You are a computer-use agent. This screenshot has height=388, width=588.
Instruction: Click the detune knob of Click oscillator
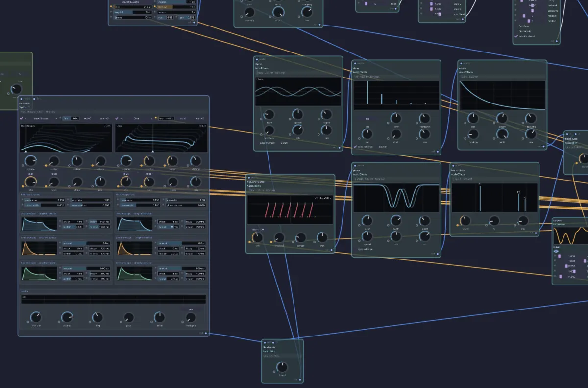196,161
